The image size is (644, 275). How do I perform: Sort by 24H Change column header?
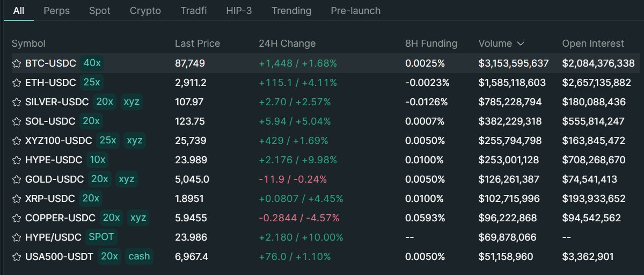pos(287,44)
